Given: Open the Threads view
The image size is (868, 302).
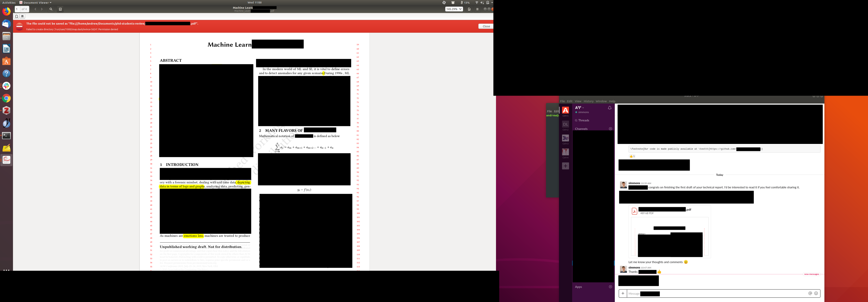Looking at the screenshot, I should pos(584,120).
